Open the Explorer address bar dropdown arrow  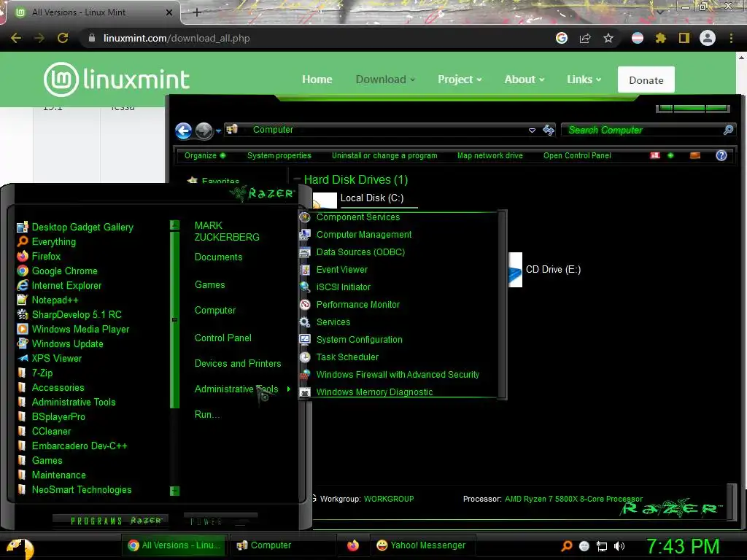tap(532, 130)
